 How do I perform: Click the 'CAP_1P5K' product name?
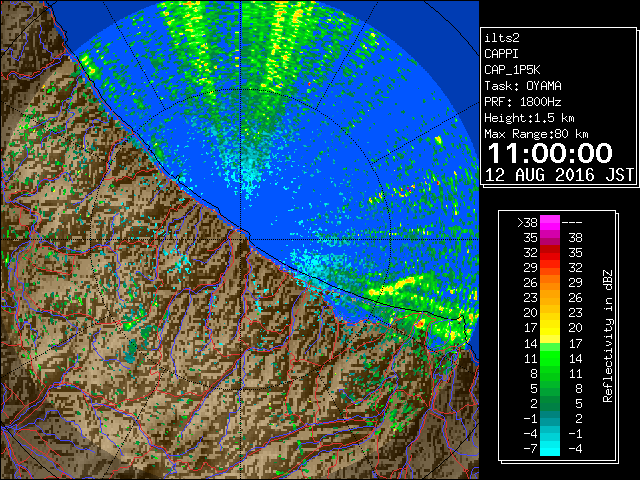coord(512,70)
